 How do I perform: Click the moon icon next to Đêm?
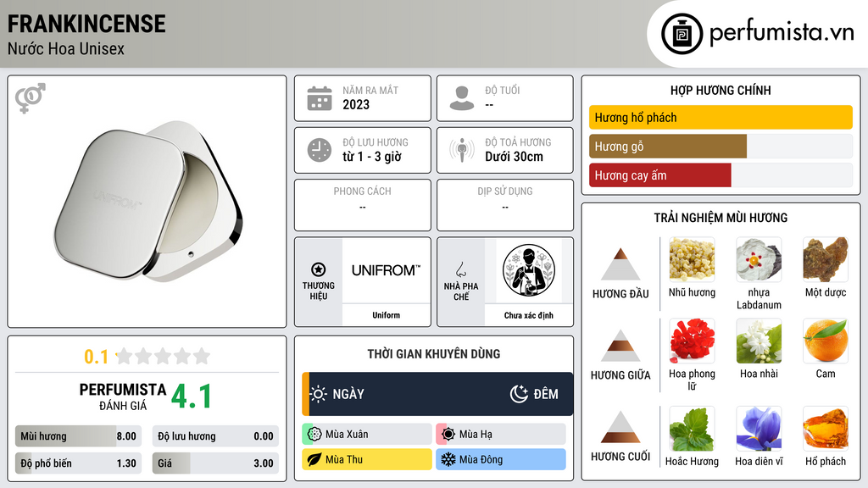pyautogui.click(x=519, y=394)
